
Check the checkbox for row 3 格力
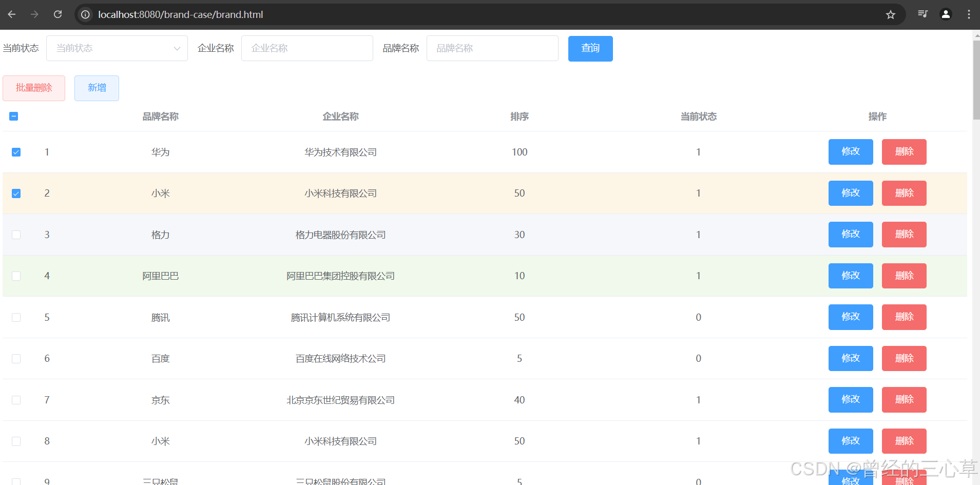coord(16,235)
